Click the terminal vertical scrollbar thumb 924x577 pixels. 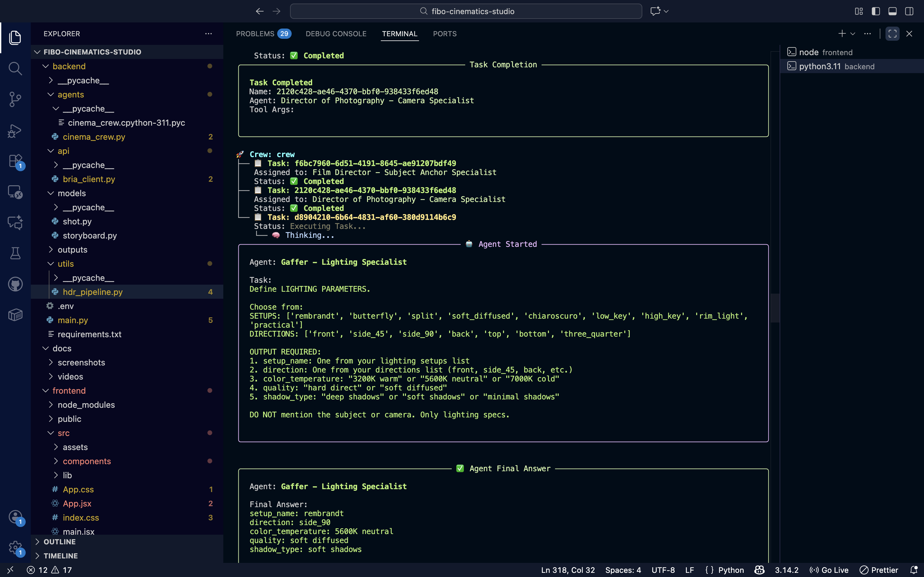tap(775, 308)
